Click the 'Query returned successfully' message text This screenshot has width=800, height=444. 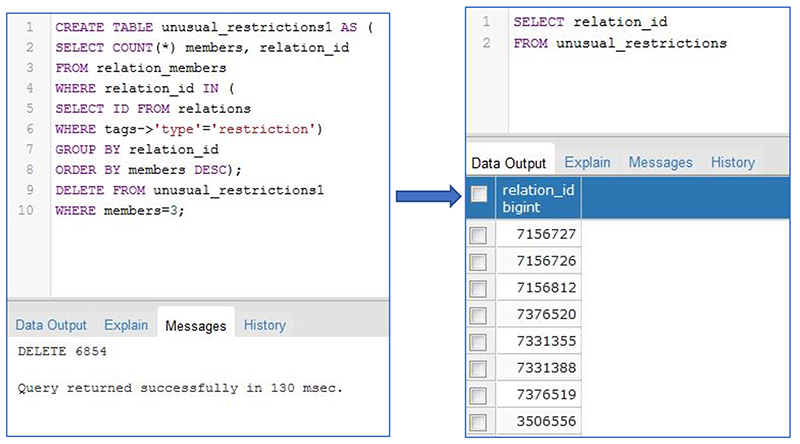click(180, 388)
